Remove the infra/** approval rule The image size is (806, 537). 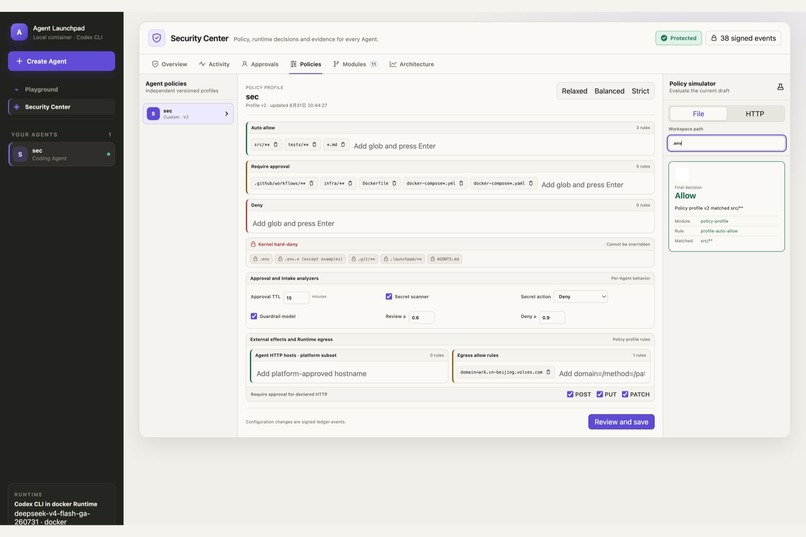click(x=350, y=183)
